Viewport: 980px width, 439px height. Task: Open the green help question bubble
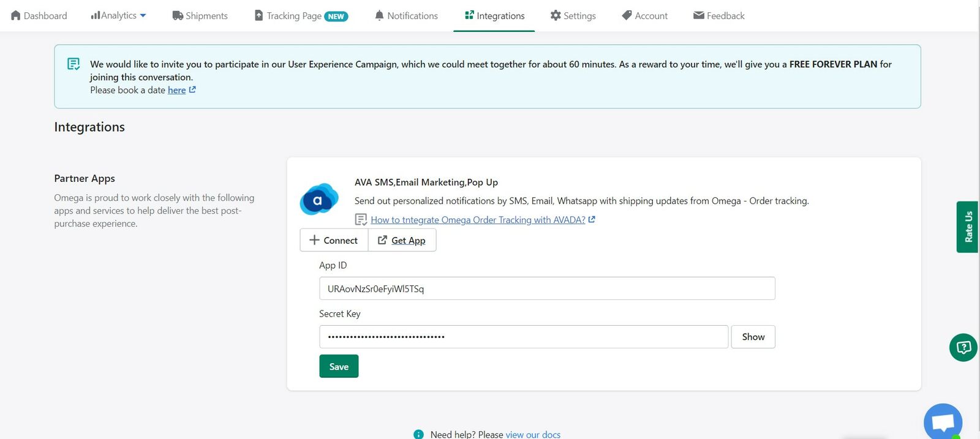coord(963,347)
